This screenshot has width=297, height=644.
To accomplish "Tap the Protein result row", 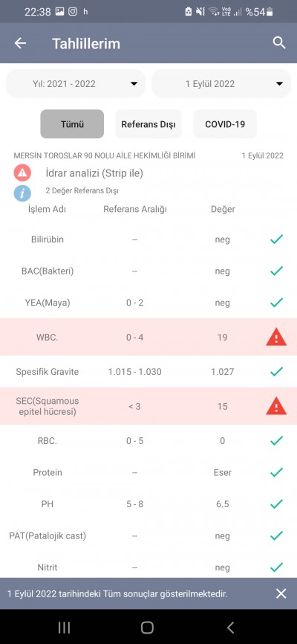I will pos(148,472).
